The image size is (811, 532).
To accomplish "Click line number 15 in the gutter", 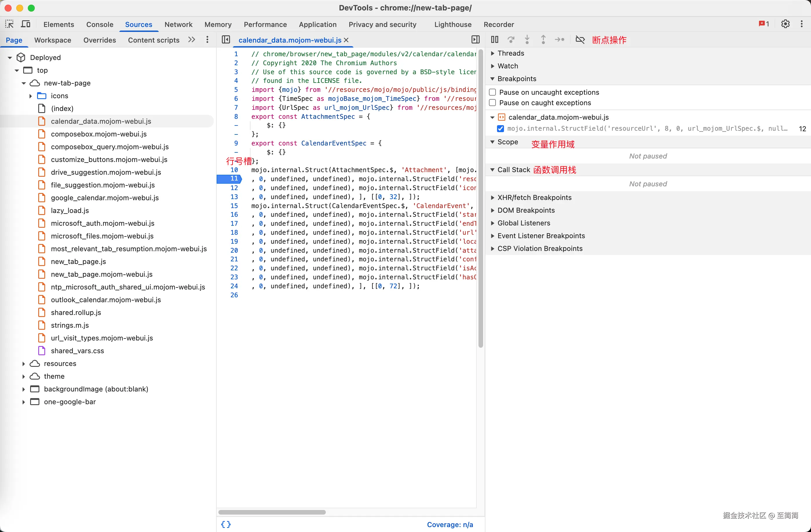I will 234,206.
